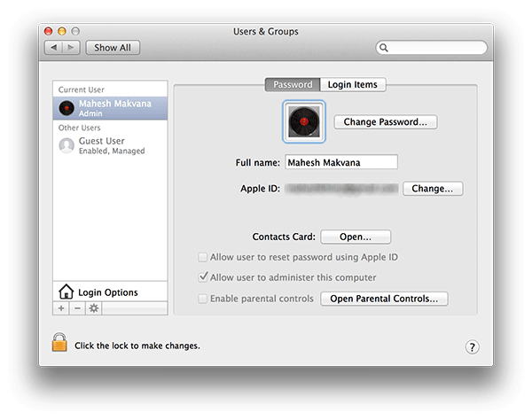Click into the Full name text field
Viewport: 532px width, 420px height.
(x=340, y=162)
